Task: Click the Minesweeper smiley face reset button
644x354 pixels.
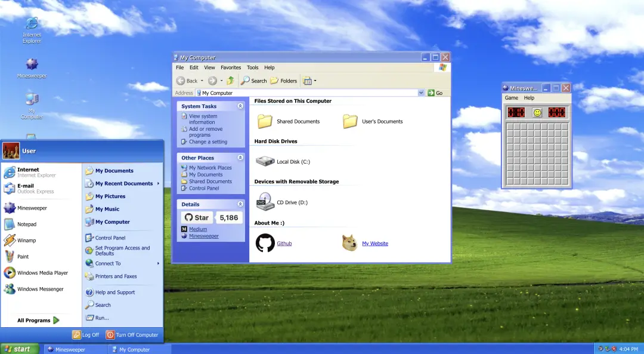Action: pos(537,112)
